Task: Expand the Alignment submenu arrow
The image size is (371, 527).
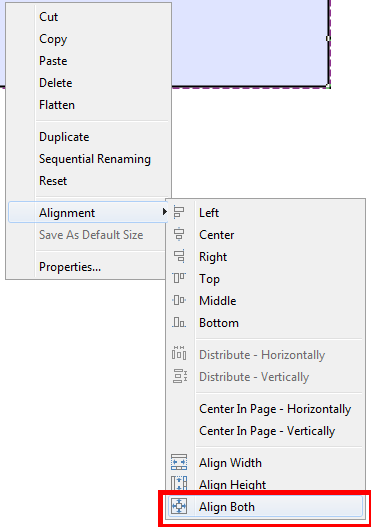Action: pos(164,212)
